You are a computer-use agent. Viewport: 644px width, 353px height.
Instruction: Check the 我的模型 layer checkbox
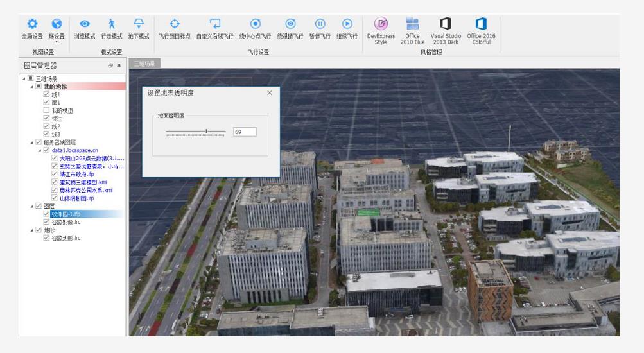click(46, 110)
